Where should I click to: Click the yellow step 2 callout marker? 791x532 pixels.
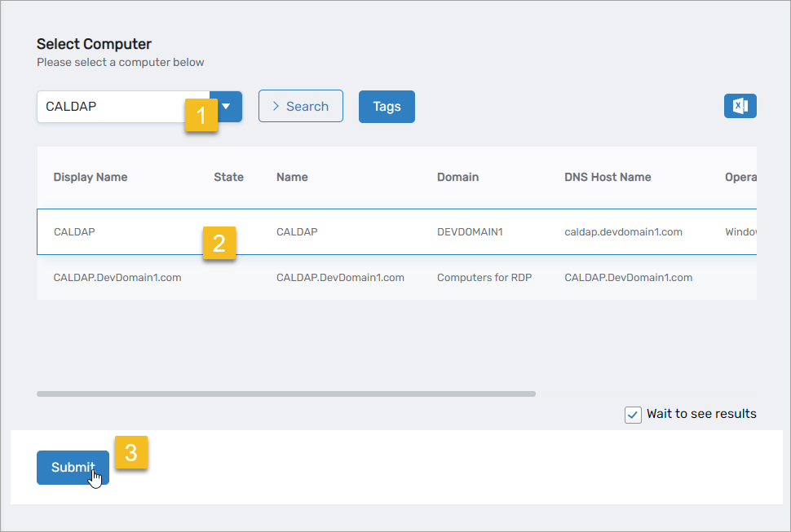219,243
